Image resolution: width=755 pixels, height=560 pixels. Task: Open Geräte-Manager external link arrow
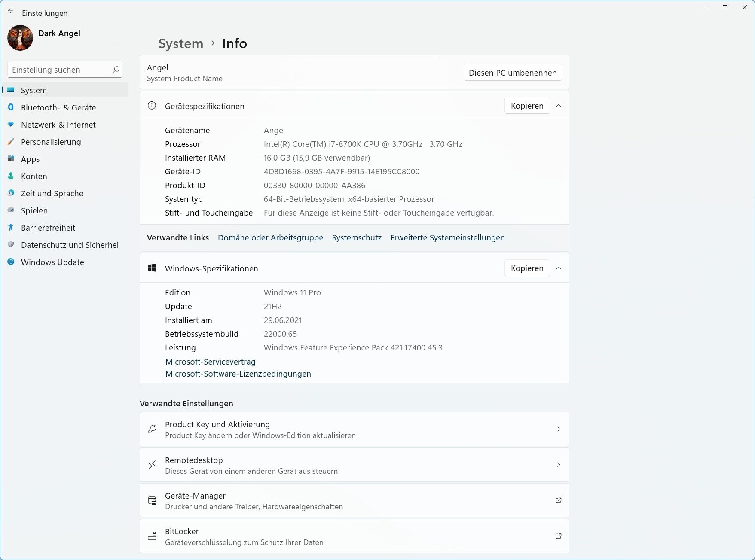(x=559, y=500)
